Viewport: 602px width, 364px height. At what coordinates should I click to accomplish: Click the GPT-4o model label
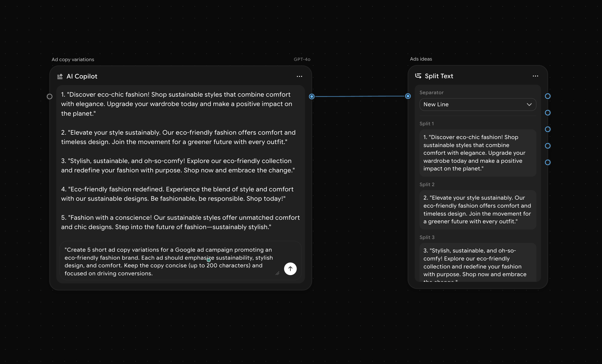(x=302, y=59)
